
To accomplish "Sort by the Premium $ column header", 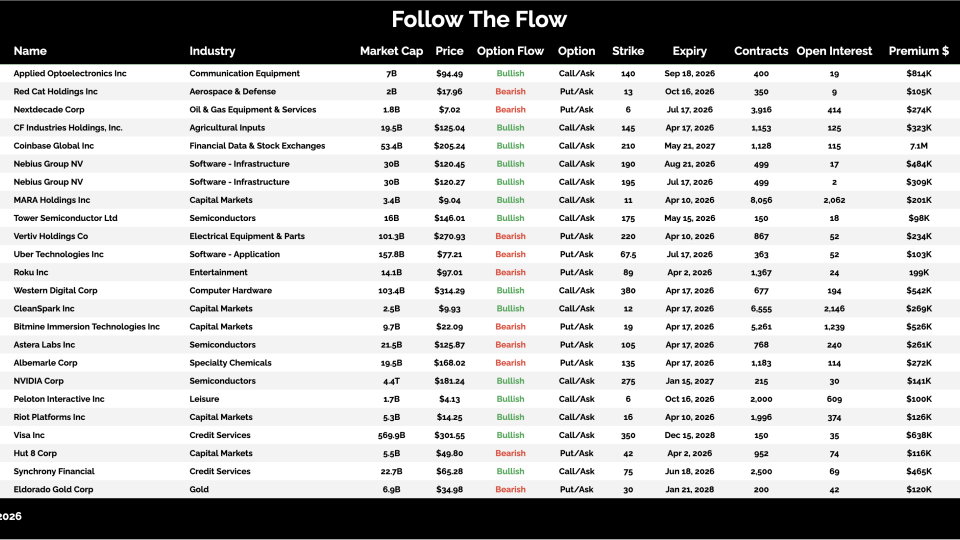I will pos(918,51).
